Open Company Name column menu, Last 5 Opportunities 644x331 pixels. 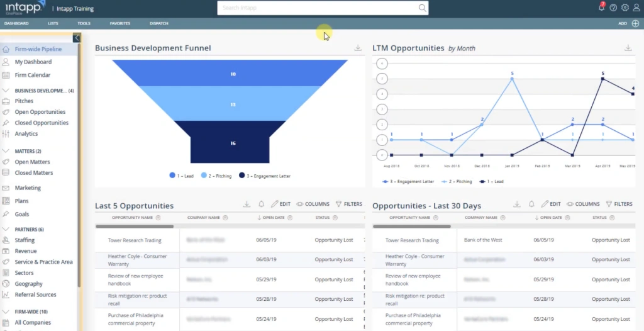(x=226, y=218)
